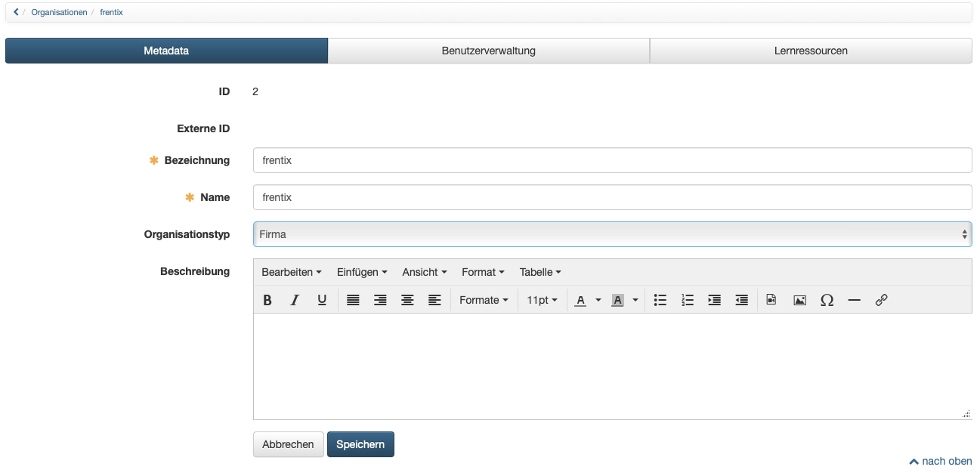
Task: Insert a bullet list
Action: point(660,300)
